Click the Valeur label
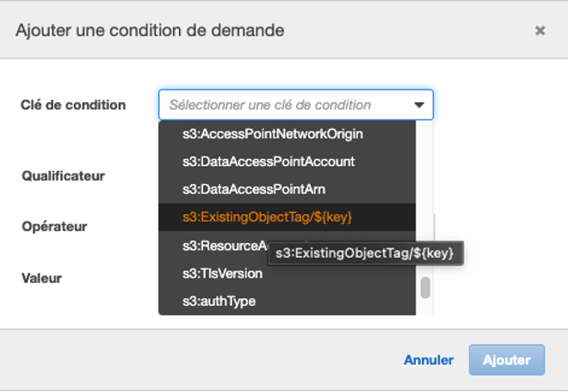Screen dimensions: 568x392 coord(42,278)
